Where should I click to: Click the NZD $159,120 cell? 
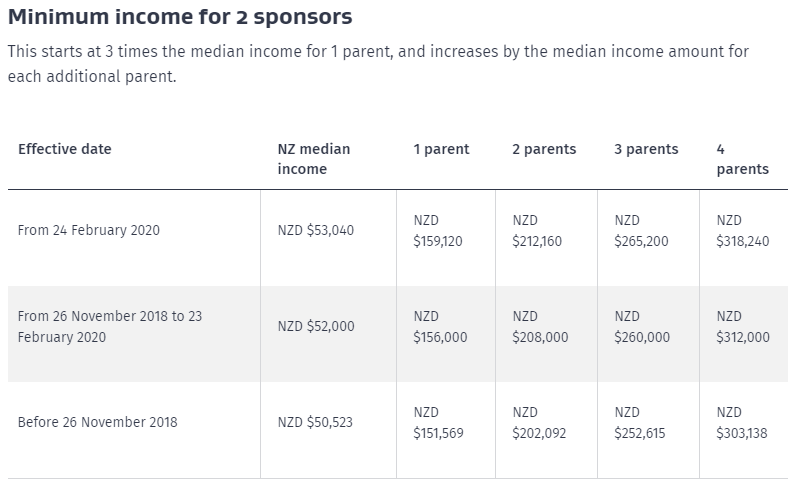[x=438, y=230]
